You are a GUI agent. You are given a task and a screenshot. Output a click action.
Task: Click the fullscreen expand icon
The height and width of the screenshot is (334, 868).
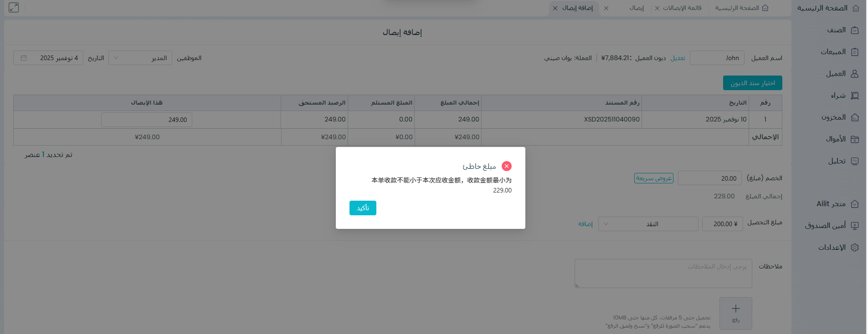click(14, 8)
